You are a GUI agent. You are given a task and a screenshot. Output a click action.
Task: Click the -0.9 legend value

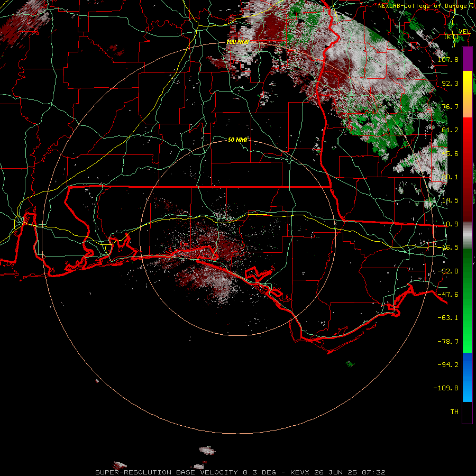coord(450,224)
